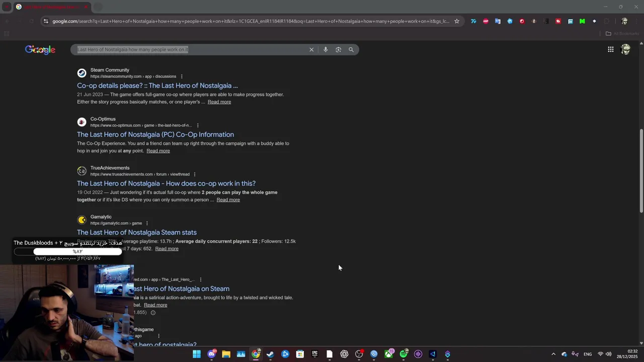Start voice search with the microphone icon

326,49
